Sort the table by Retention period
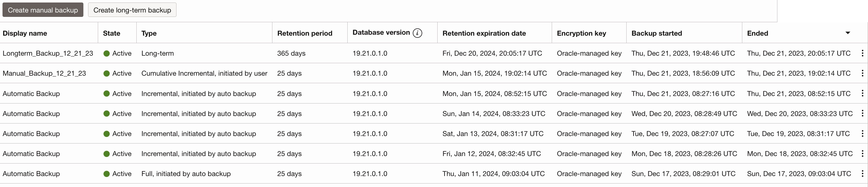The width and height of the screenshot is (868, 187). tap(305, 33)
